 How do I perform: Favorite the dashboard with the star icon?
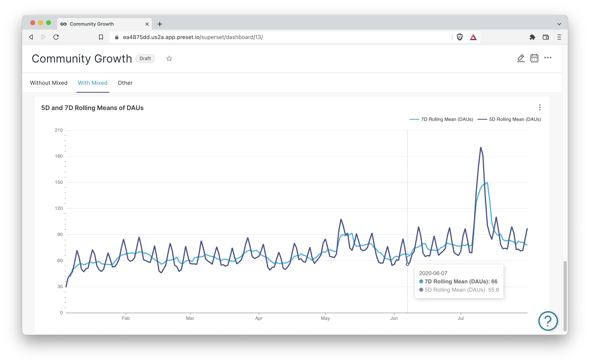point(169,59)
